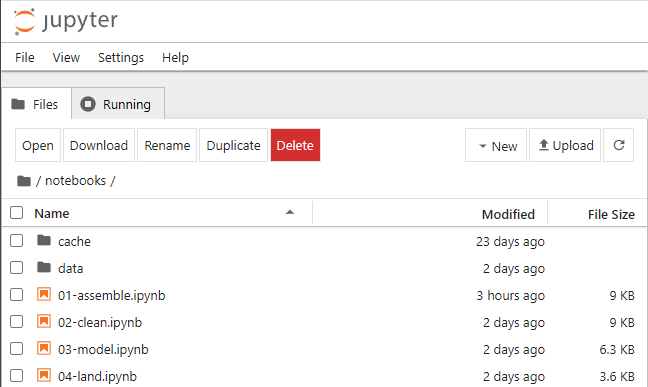The width and height of the screenshot is (648, 387).
Task: Click the data folder icon
Action: pyautogui.click(x=44, y=268)
